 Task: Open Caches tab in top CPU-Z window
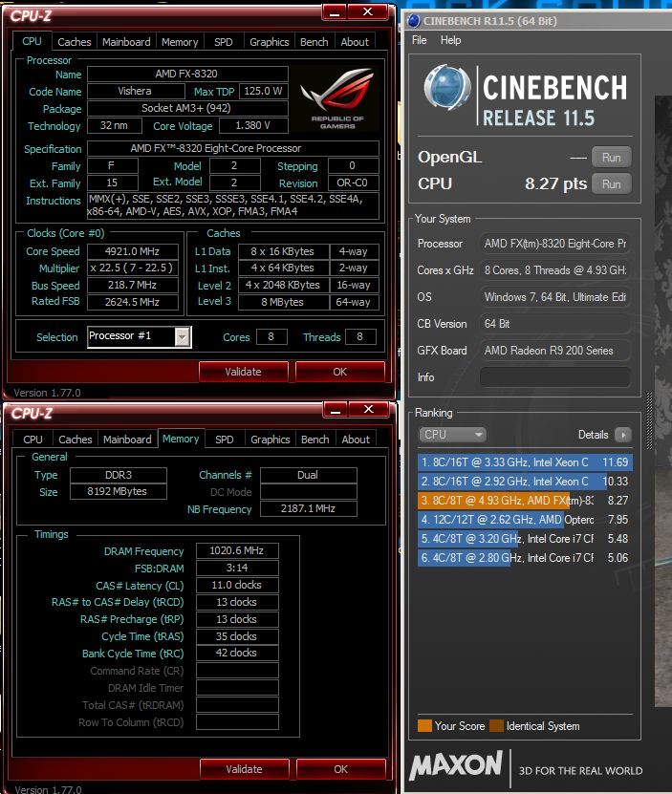click(74, 42)
